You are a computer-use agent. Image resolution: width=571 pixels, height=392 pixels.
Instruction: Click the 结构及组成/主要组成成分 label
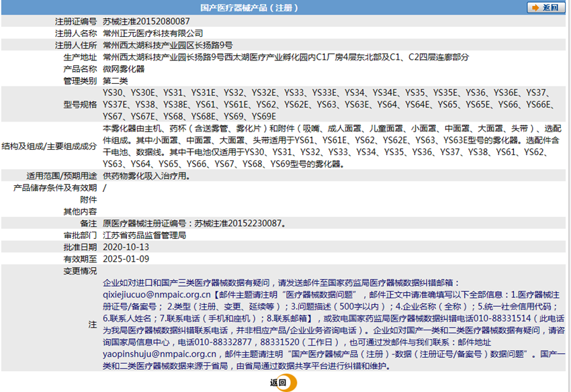coord(49,146)
